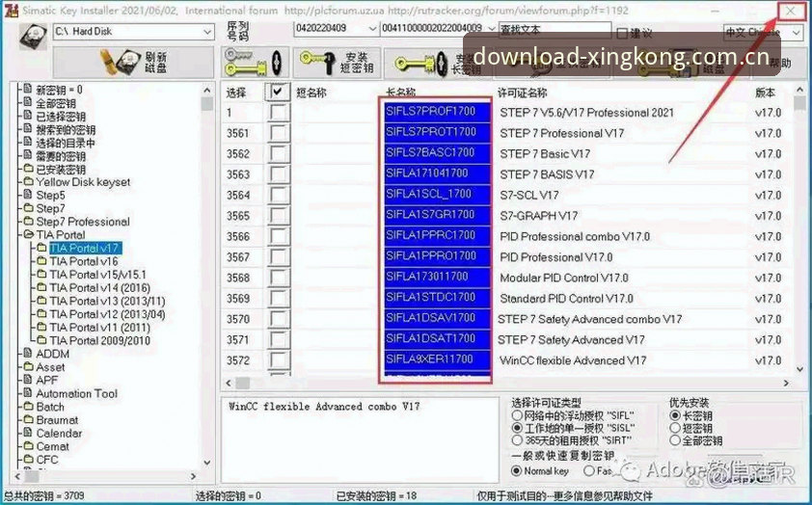Screen dimensions: 812x505
Task: Click the icon beside 需要的密钥
Action: (27, 155)
